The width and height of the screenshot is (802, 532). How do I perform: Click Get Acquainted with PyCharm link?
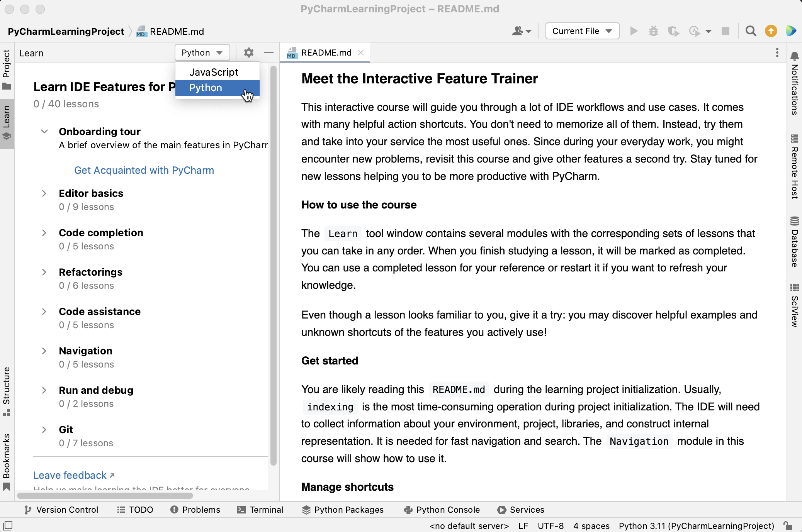[144, 170]
